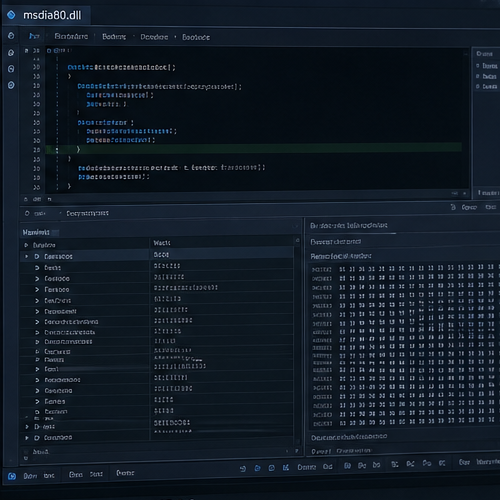Viewport: 500px width, 500px height.
Task: Click the text button after the chart icon
Action: [306, 467]
